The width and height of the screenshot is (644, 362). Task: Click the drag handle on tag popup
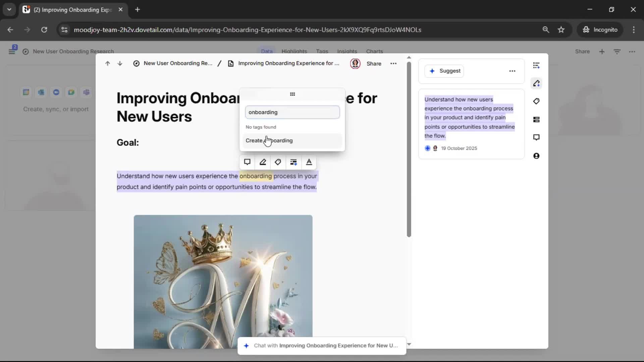pyautogui.click(x=292, y=94)
